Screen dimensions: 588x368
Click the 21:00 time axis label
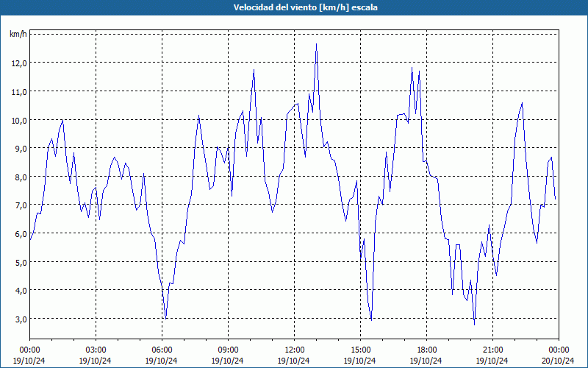point(492,350)
